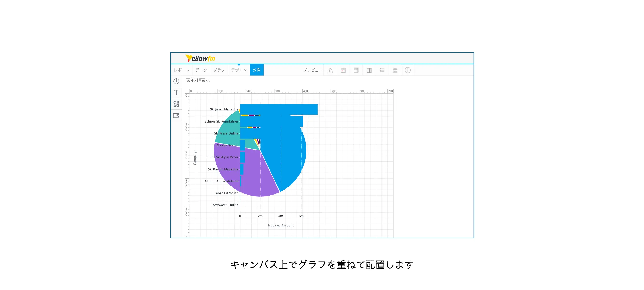Open the shapes widget icon
This screenshot has height=290, width=644.
click(176, 104)
